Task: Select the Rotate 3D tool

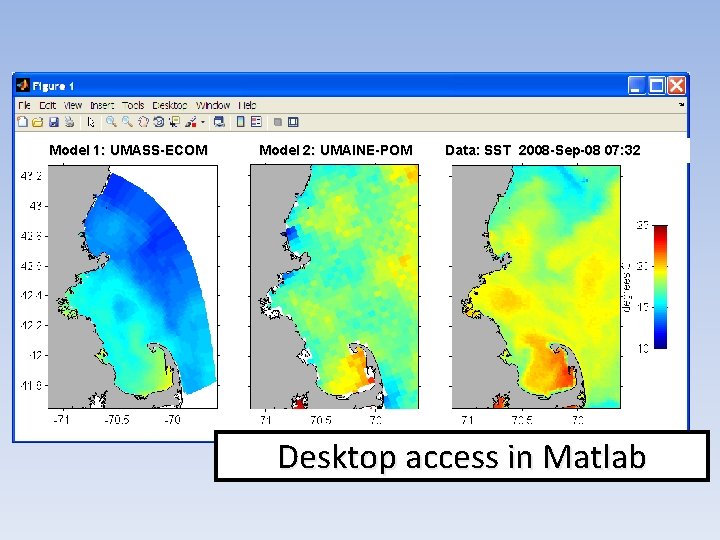Action: pos(159,122)
